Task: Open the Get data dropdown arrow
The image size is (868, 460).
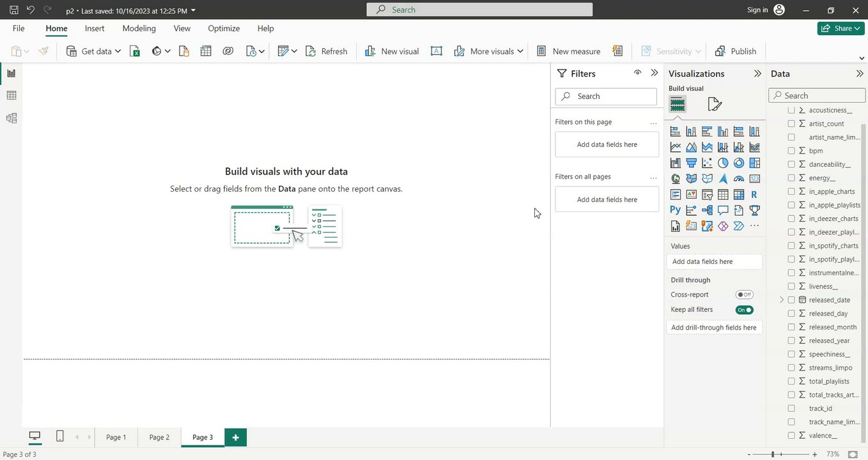Action: (x=118, y=51)
